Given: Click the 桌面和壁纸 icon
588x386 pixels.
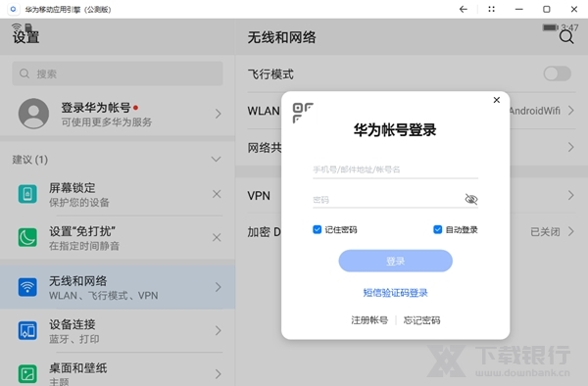Looking at the screenshot, I should click(x=27, y=373).
